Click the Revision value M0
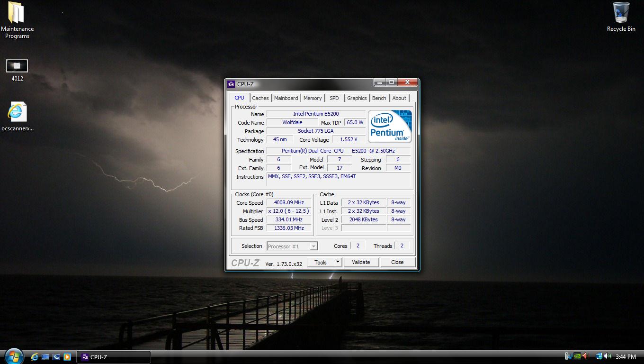The height and width of the screenshot is (364, 644). 398,168
